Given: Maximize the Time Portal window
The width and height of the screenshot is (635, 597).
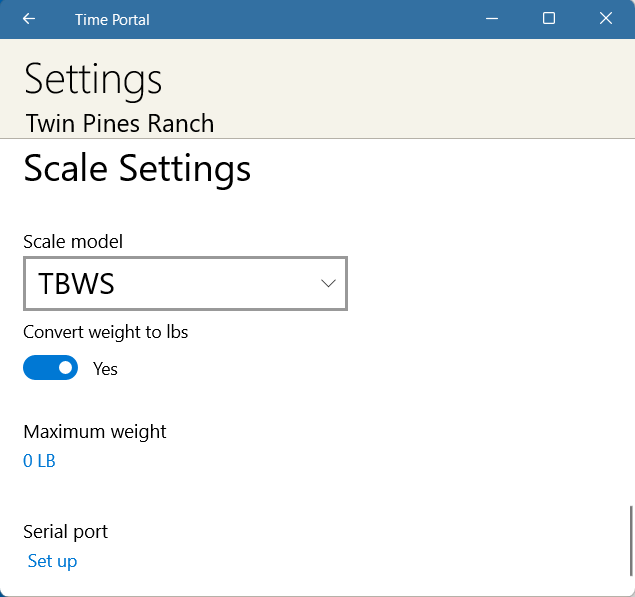Looking at the screenshot, I should coord(549,19).
